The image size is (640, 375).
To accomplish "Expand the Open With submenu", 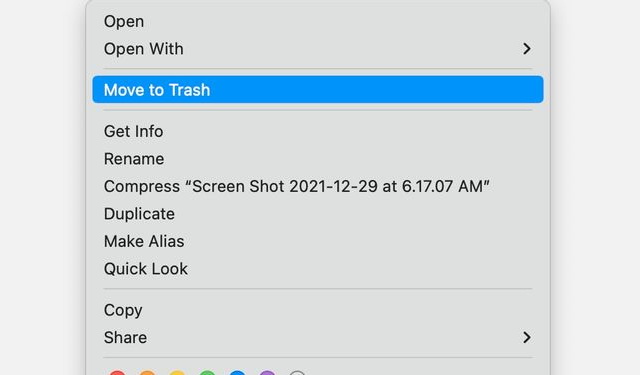I will point(318,49).
